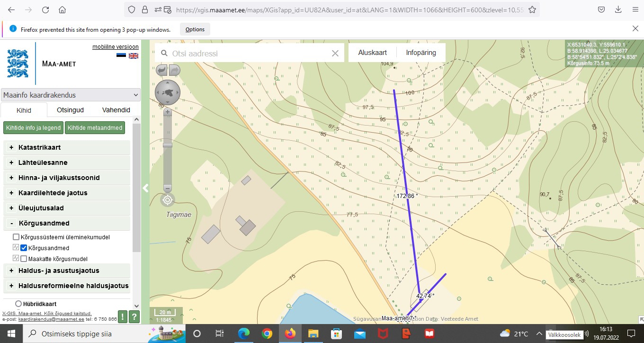Switch to the Otsingud tab
Viewport: 644px width, 343px height.
click(x=70, y=110)
